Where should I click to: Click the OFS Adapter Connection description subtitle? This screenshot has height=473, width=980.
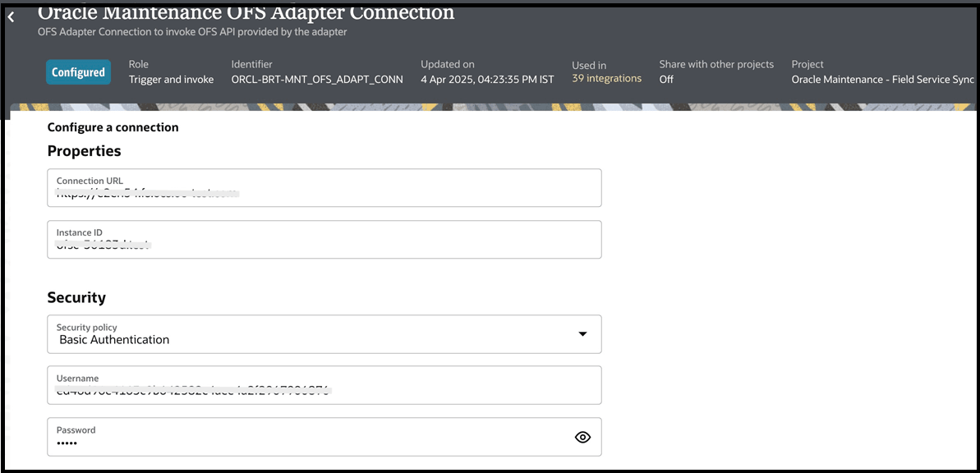point(192,32)
